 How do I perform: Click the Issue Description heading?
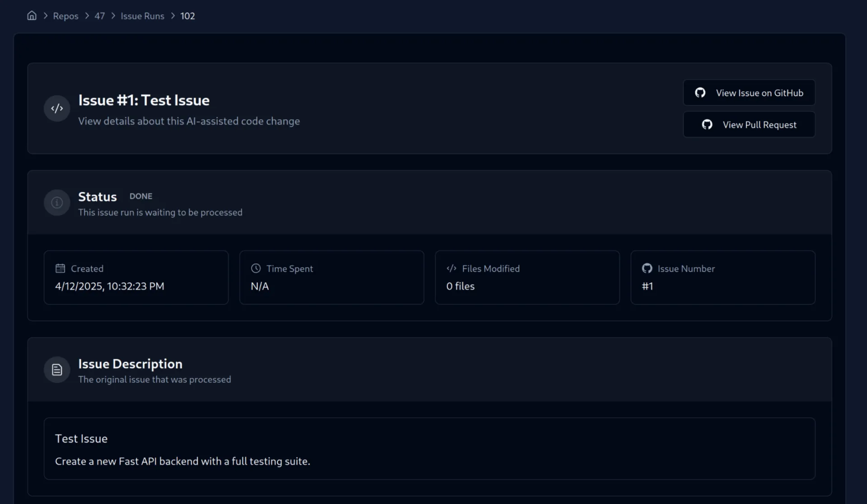pyautogui.click(x=130, y=364)
